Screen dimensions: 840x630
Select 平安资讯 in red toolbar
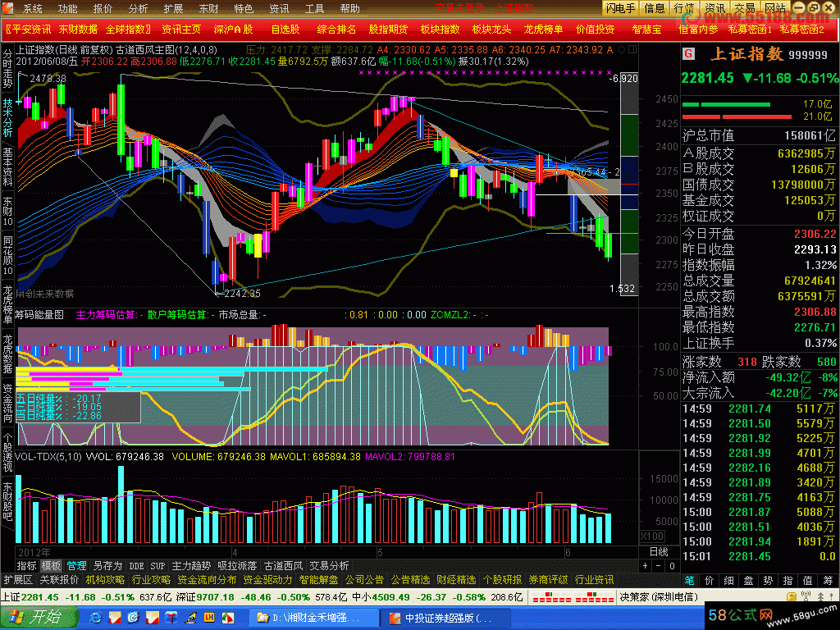click(29, 30)
